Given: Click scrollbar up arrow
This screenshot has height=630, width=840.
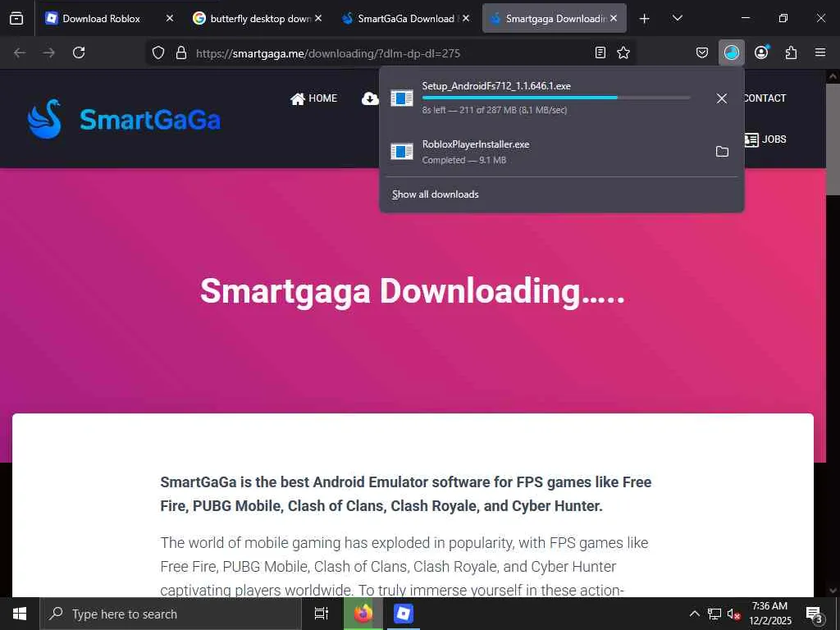Looking at the screenshot, I should pyautogui.click(x=833, y=76).
